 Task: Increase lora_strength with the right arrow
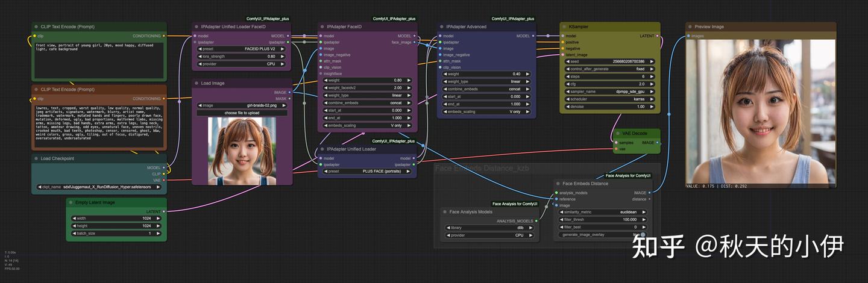tap(283, 57)
